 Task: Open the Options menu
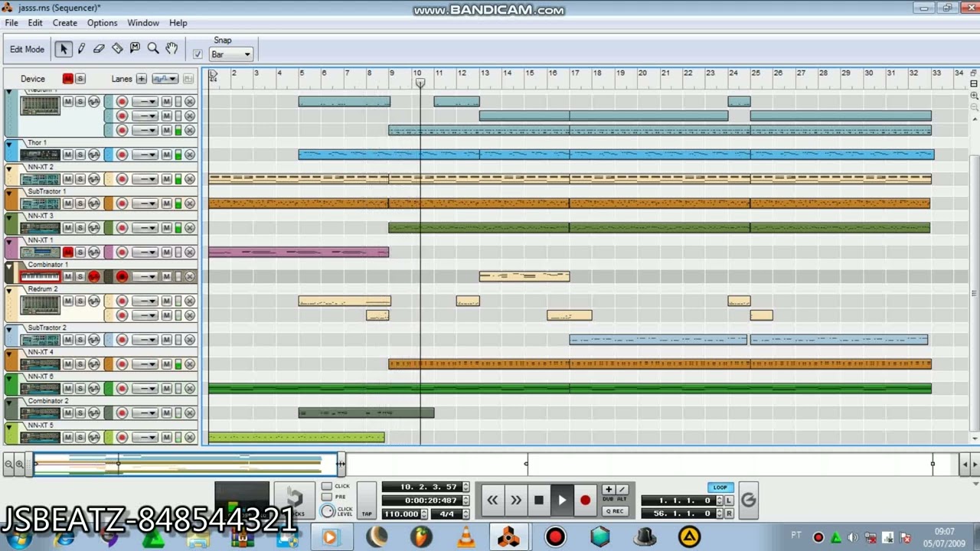(x=102, y=23)
